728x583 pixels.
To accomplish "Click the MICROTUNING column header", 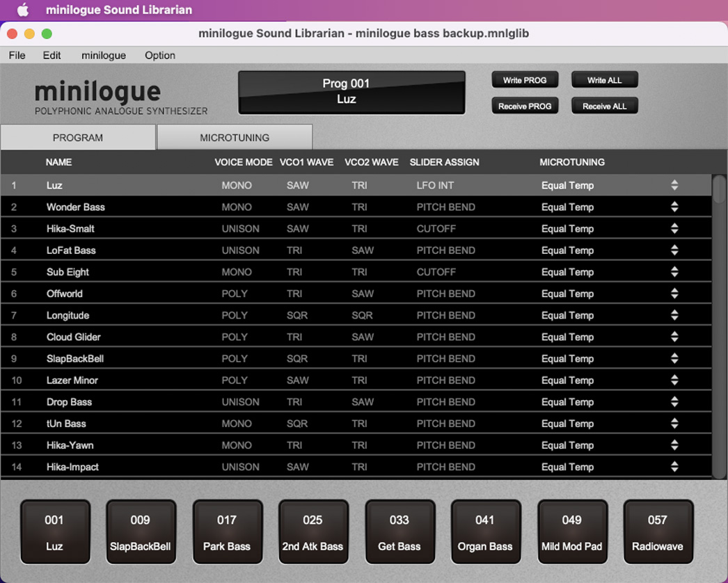I will pos(572,162).
